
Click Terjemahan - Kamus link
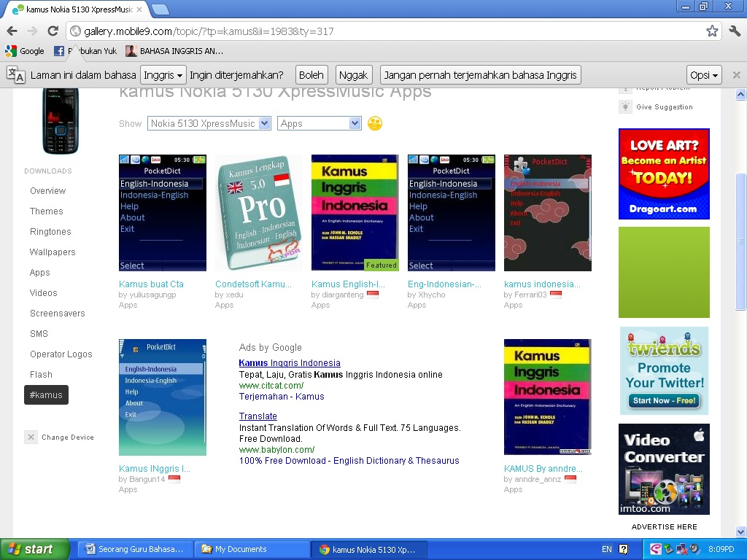click(x=282, y=397)
